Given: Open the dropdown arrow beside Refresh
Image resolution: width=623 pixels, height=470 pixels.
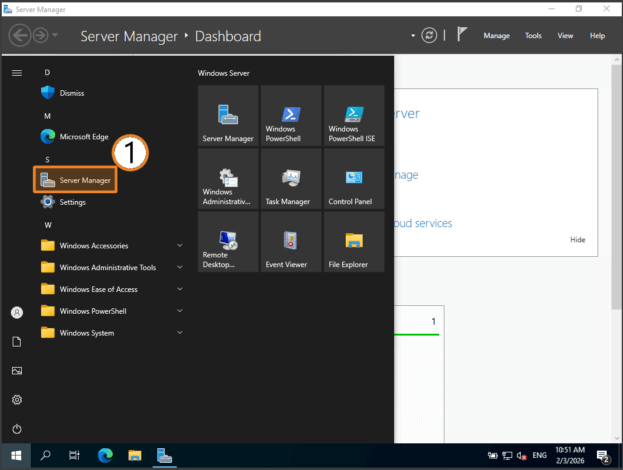Looking at the screenshot, I should (x=413, y=36).
